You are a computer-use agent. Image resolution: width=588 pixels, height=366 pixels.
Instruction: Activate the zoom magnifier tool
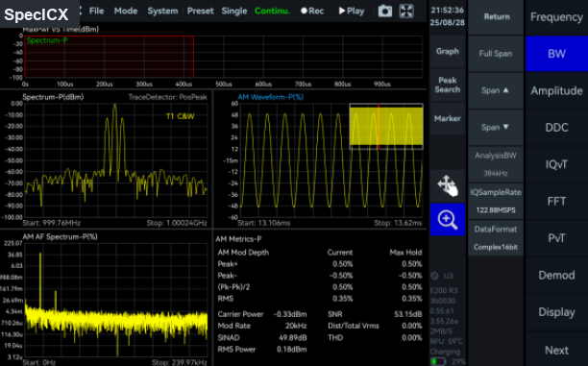point(448,220)
